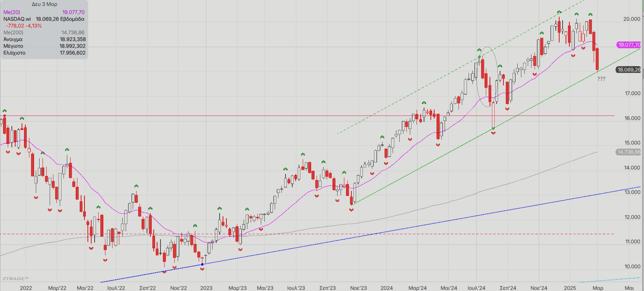The height and width of the screenshot is (291, 644).
Task: Click the Νοε'22 time axis label
Action: [x=178, y=288]
